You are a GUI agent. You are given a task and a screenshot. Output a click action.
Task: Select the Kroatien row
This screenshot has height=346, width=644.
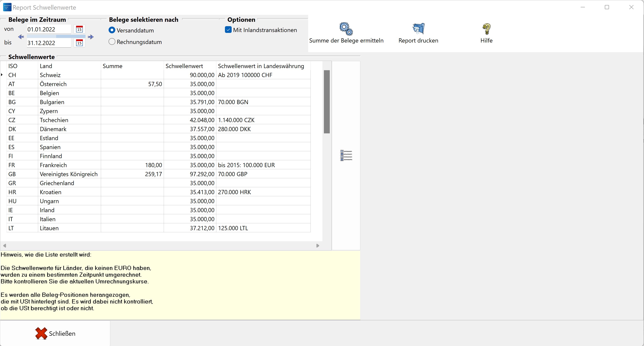point(158,192)
